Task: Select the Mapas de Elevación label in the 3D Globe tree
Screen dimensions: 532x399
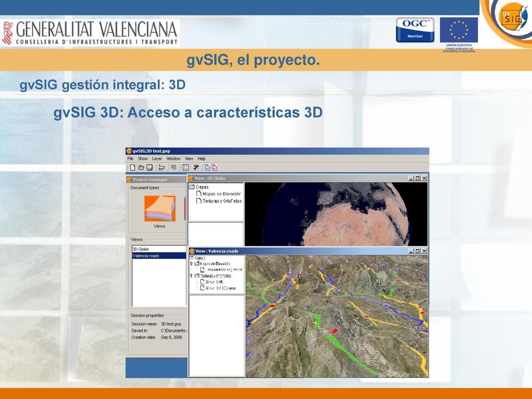Action: pyautogui.click(x=221, y=194)
